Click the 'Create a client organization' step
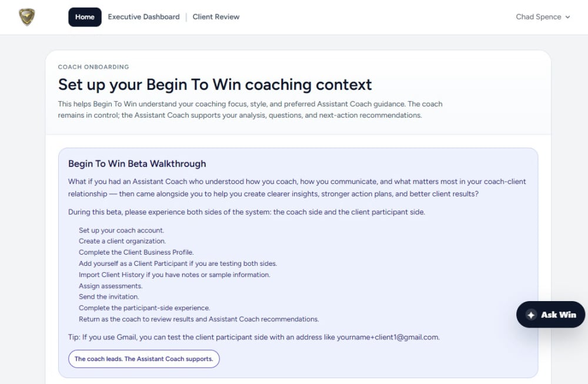The width and height of the screenshot is (588, 384). pos(122,241)
